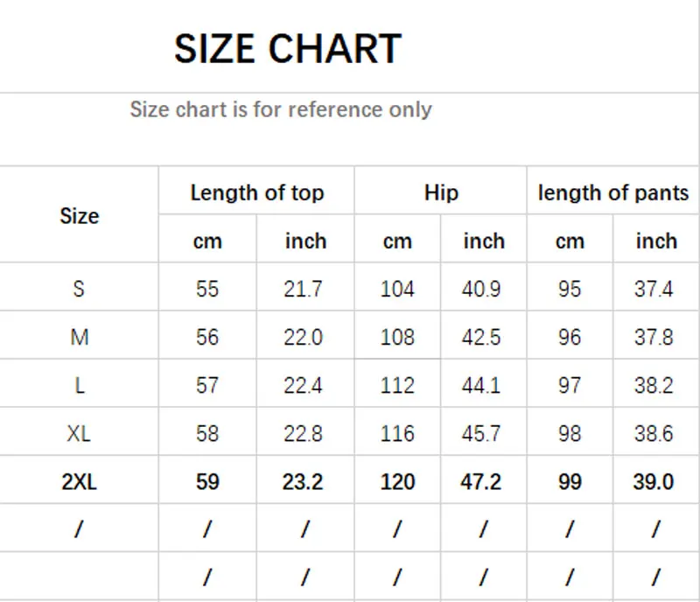The width and height of the screenshot is (700, 602).
Task: Click the S size row label
Action: [x=79, y=289]
